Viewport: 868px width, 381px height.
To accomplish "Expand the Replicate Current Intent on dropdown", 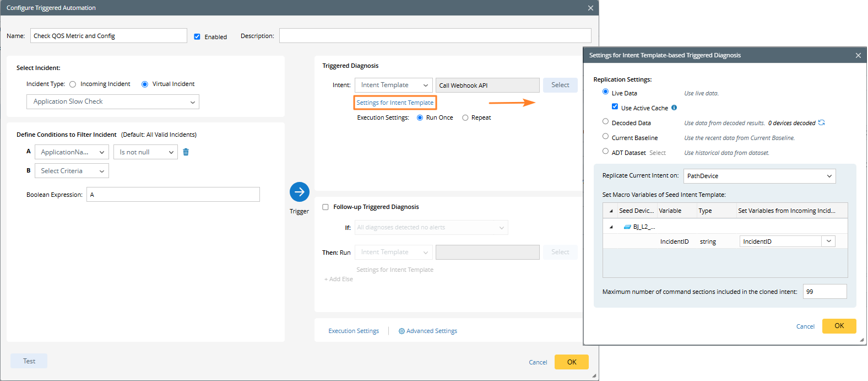I will tap(759, 176).
